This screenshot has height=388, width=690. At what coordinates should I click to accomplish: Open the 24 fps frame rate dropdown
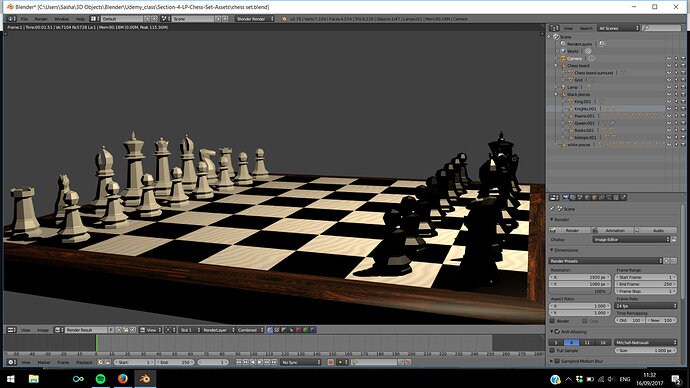pyautogui.click(x=646, y=305)
